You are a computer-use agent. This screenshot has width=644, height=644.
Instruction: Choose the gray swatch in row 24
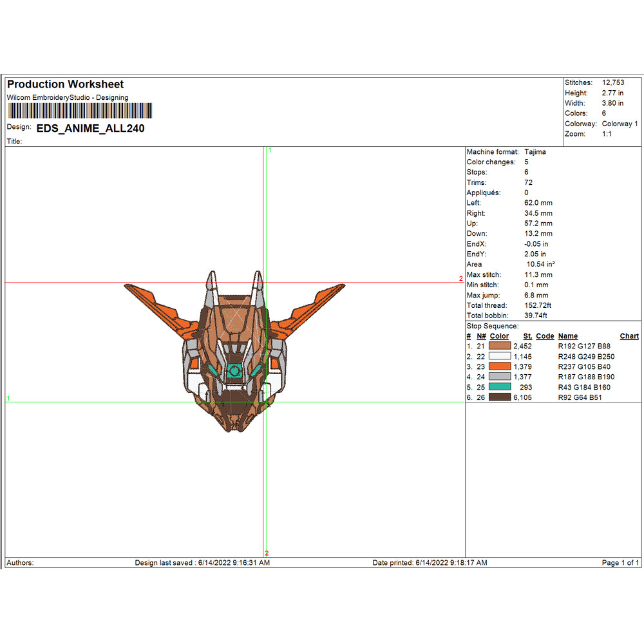500,377
